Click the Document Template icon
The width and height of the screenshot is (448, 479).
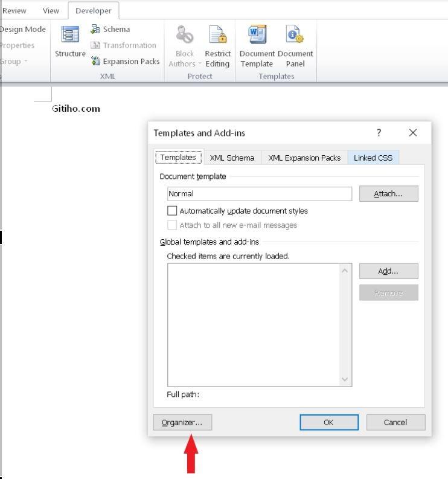257,34
